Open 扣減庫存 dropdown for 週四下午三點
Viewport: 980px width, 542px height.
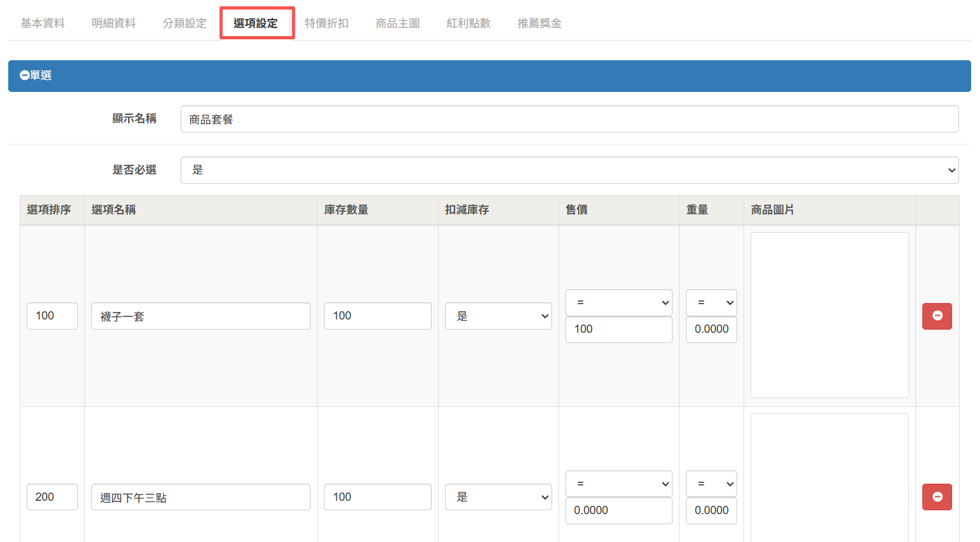tap(498, 497)
